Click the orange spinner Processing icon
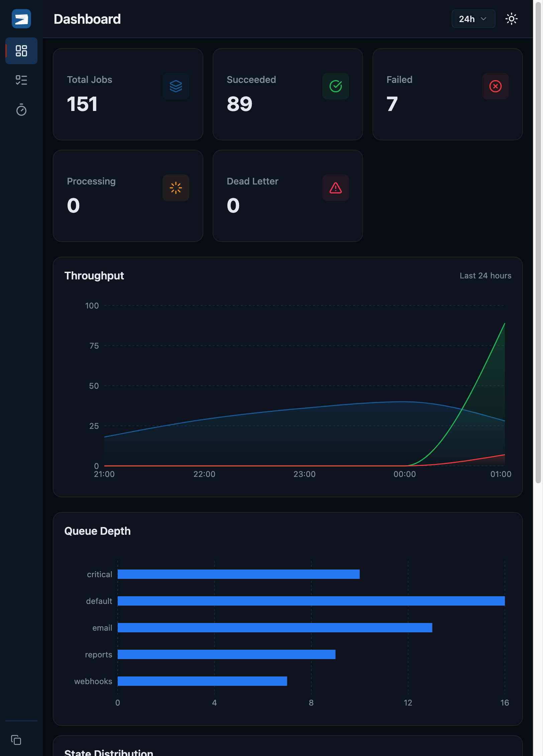The width and height of the screenshot is (543, 756). point(176,188)
